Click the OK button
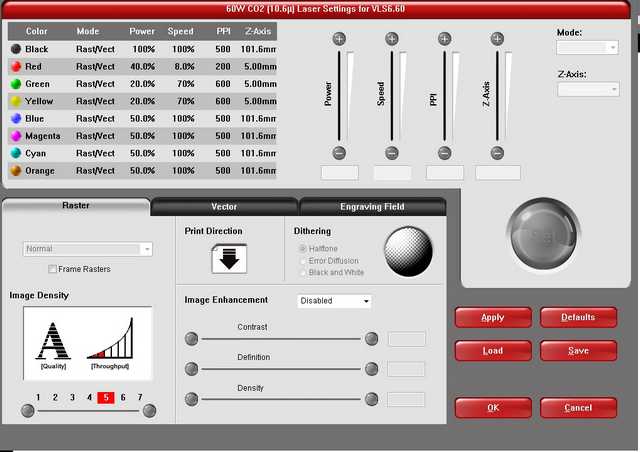This screenshot has height=452, width=640. coord(493,408)
